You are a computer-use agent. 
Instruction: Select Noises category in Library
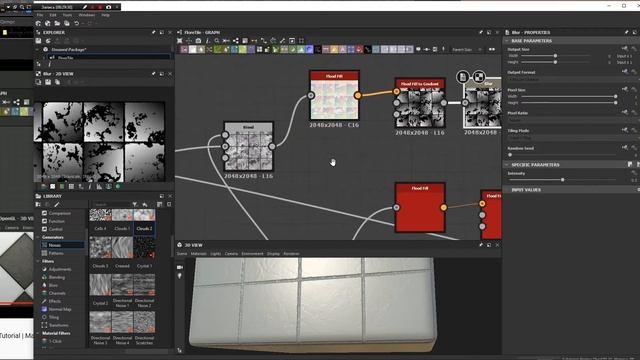(62, 245)
